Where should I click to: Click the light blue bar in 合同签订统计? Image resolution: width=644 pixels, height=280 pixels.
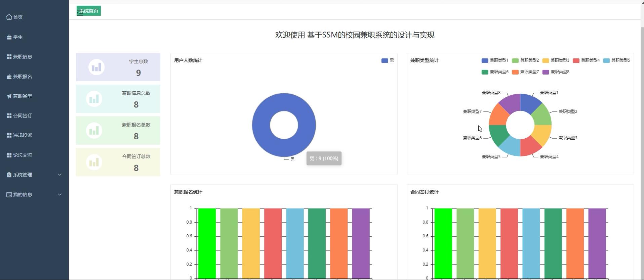531,243
